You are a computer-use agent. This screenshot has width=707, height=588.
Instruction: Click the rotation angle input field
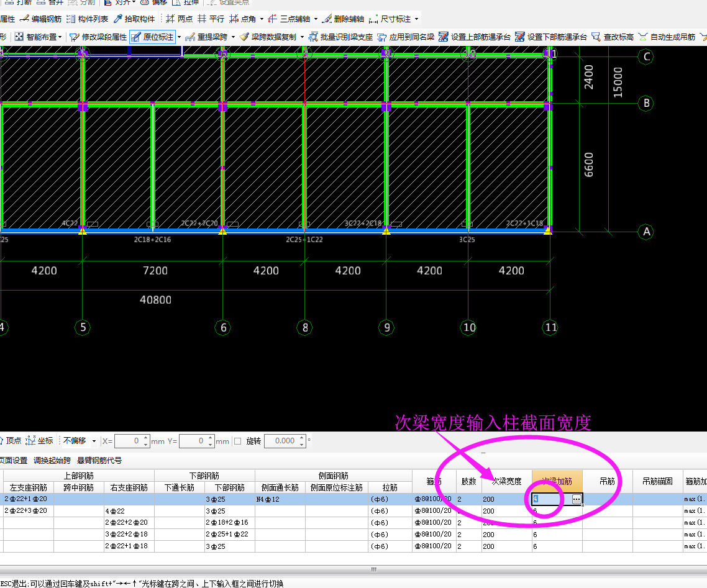[281, 441]
